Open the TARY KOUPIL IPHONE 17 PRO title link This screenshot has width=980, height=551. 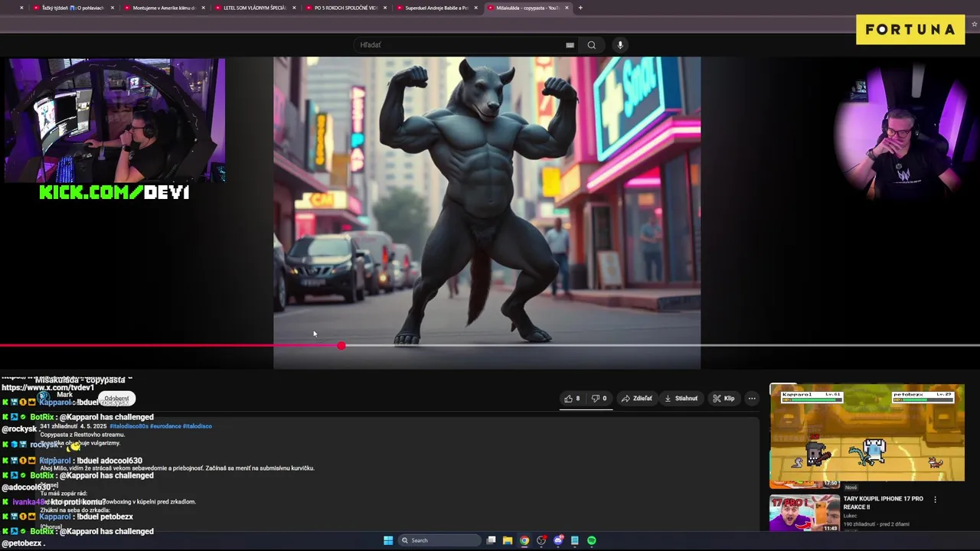883,502
